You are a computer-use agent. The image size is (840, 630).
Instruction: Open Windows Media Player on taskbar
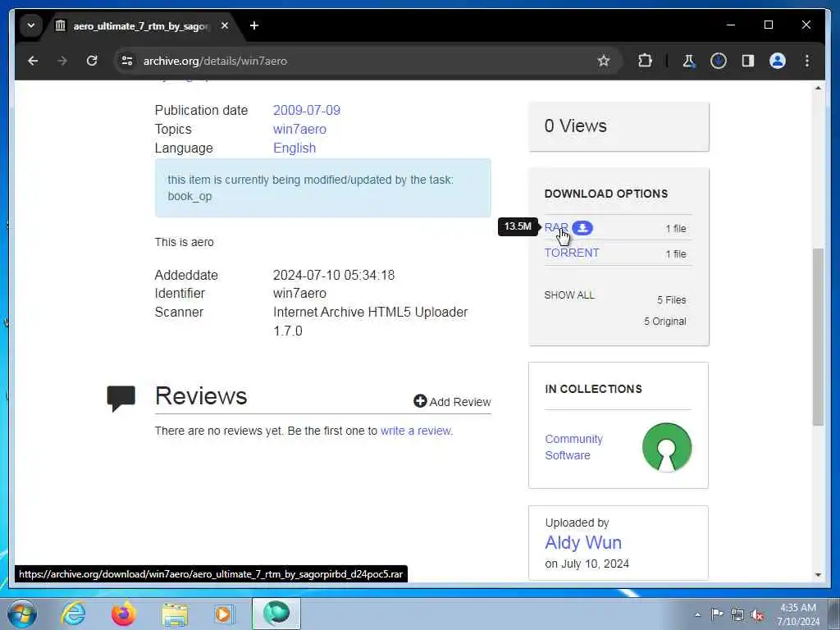pos(224,614)
